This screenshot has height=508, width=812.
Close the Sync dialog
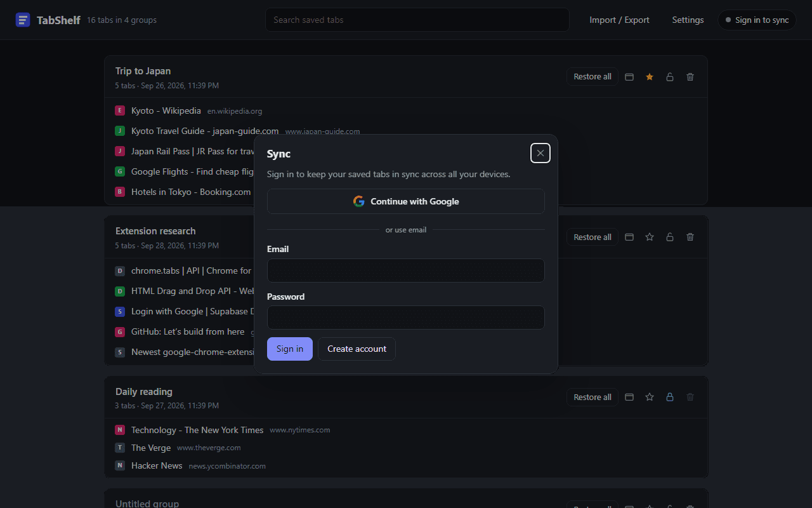tap(540, 153)
